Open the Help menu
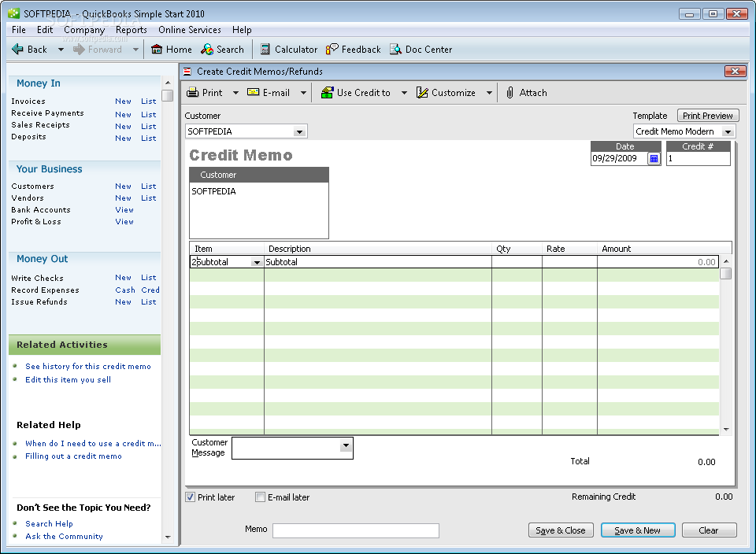 pos(242,30)
